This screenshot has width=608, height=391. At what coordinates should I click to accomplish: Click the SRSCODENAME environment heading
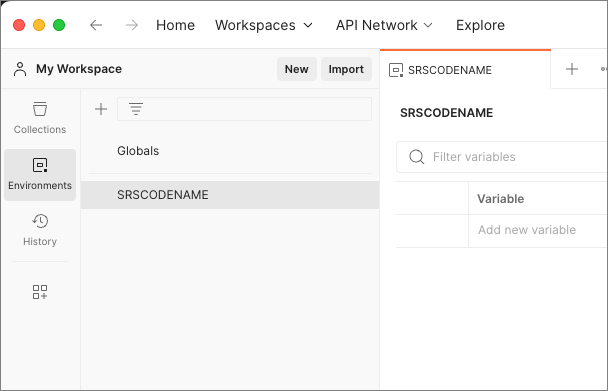[447, 113]
